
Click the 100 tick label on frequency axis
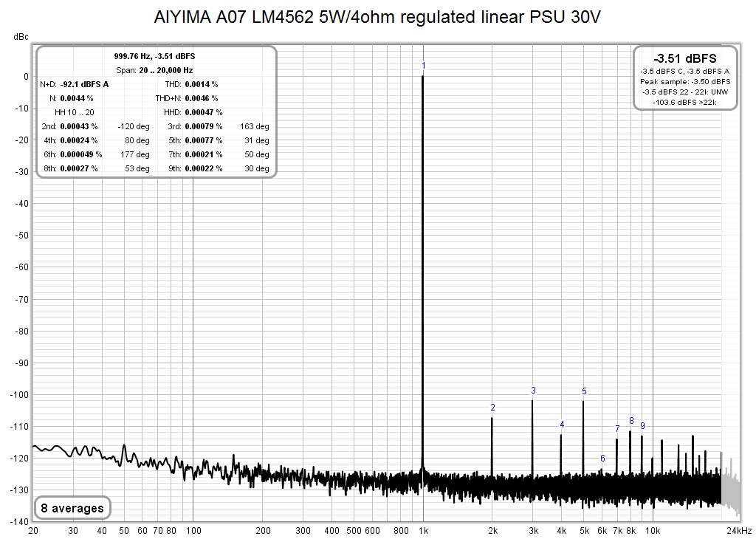point(193,530)
